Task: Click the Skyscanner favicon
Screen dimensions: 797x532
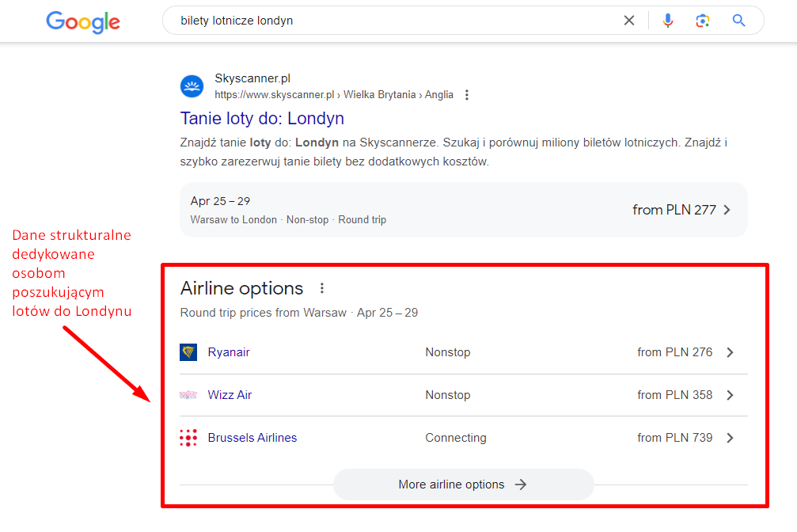Action: [x=192, y=86]
